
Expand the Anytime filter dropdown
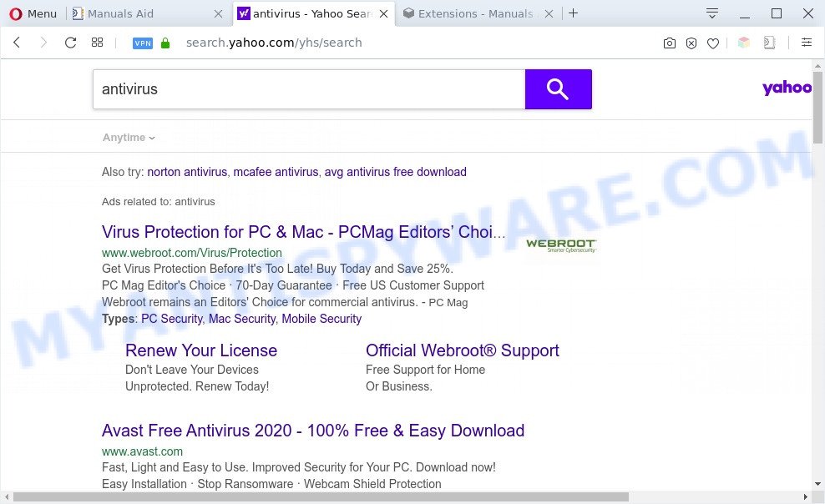coord(129,138)
